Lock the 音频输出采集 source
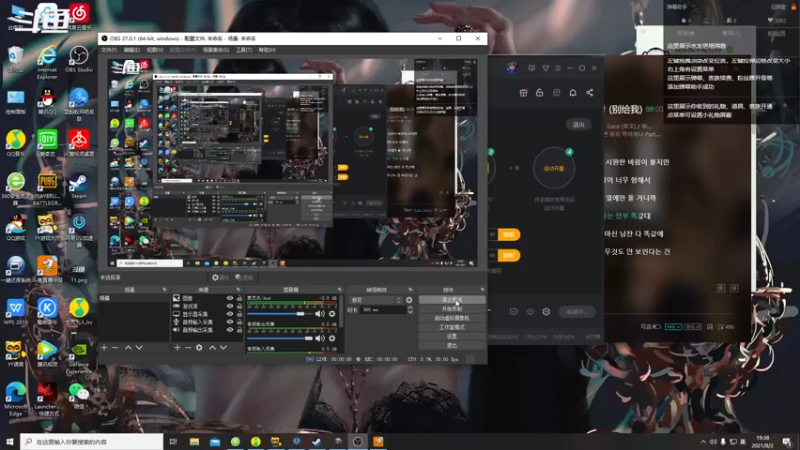Viewport: 800px width, 450px height. click(239, 330)
